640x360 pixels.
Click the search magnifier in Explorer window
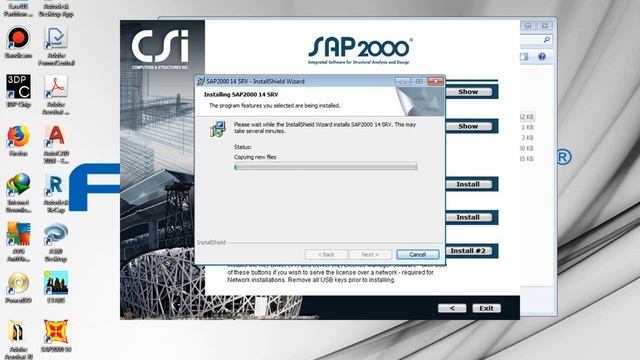click(547, 40)
